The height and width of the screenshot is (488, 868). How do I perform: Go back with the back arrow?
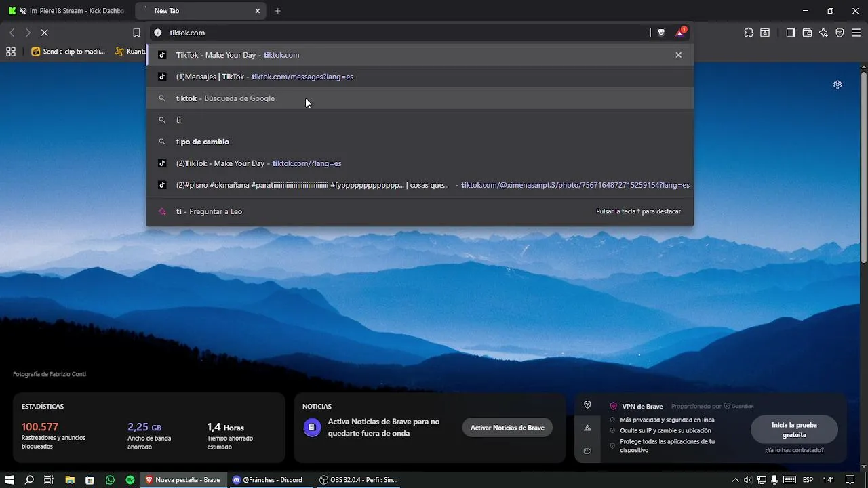coord(12,33)
